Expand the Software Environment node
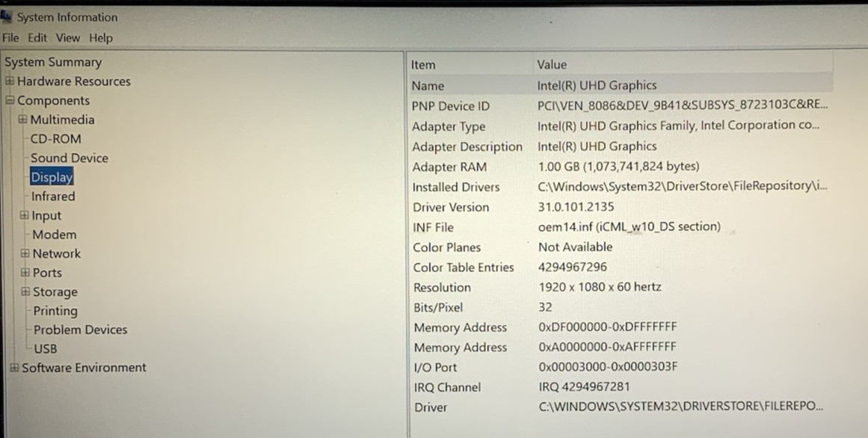This screenshot has height=438, width=868. 14,368
